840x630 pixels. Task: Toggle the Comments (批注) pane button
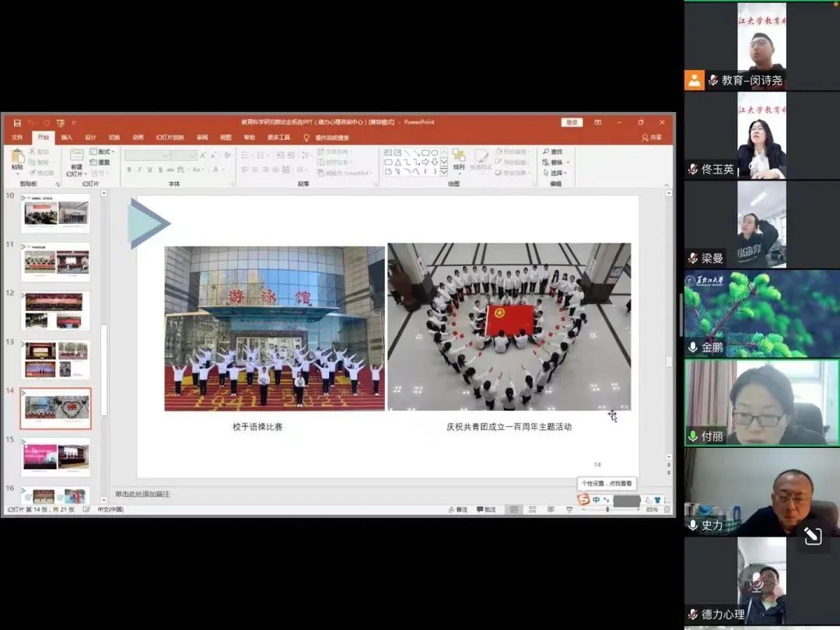486,509
